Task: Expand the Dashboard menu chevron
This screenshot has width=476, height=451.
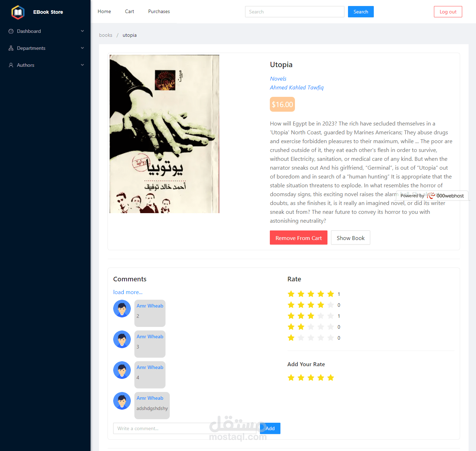Action: point(82,31)
